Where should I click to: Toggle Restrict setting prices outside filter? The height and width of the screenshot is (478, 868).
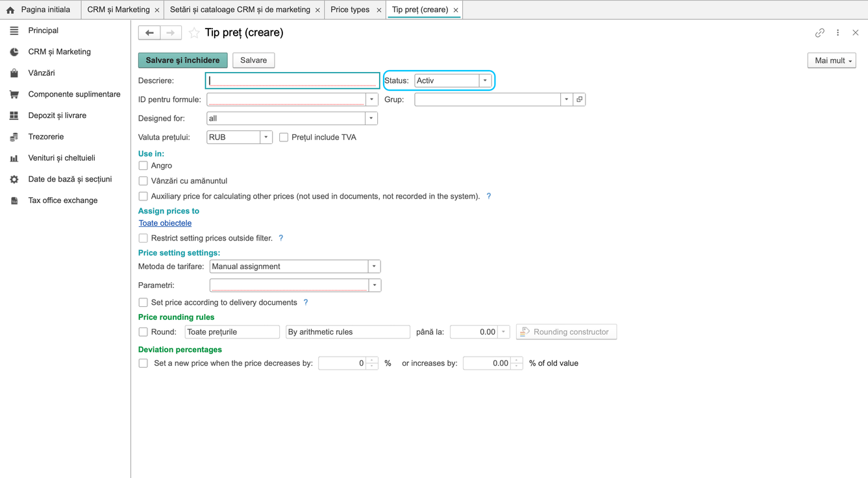(x=143, y=238)
